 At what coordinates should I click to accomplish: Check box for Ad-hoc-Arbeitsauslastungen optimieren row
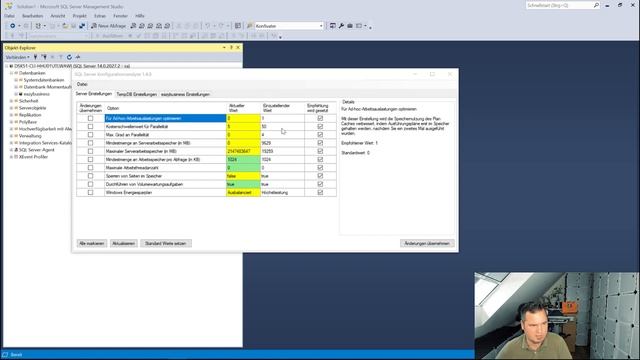90,118
